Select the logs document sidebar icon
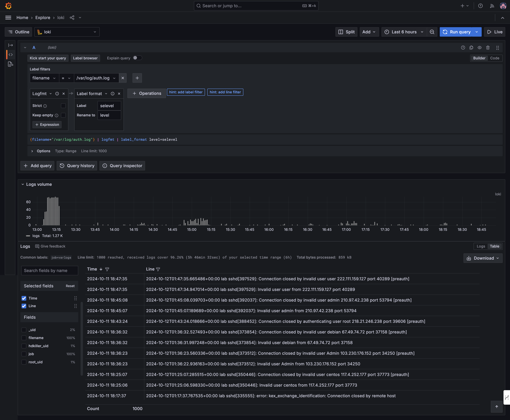The width and height of the screenshot is (510, 420). (10, 64)
